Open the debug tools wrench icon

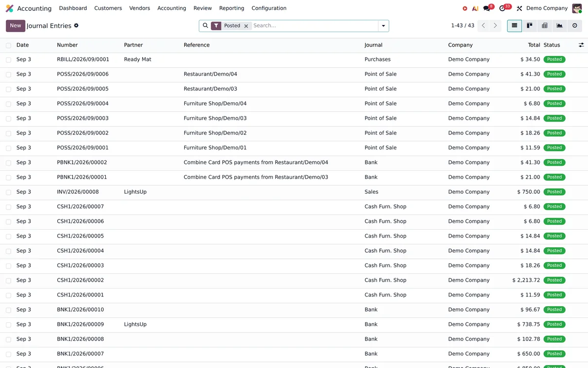click(x=519, y=8)
